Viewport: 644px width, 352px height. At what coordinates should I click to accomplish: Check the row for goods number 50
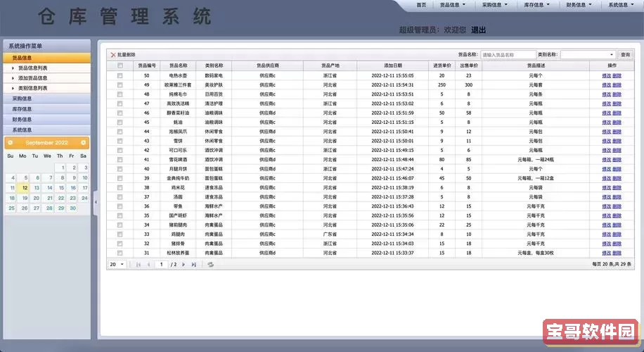(x=120, y=75)
